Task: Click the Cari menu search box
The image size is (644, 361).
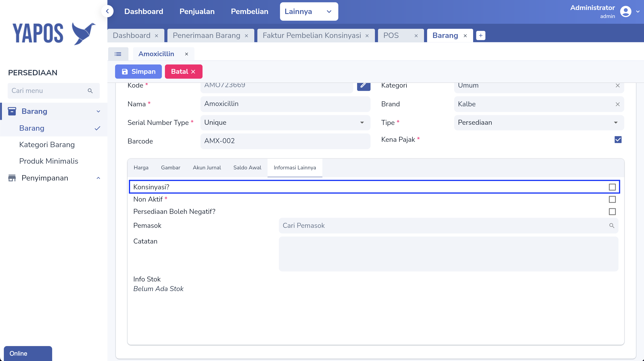Action: (54, 91)
